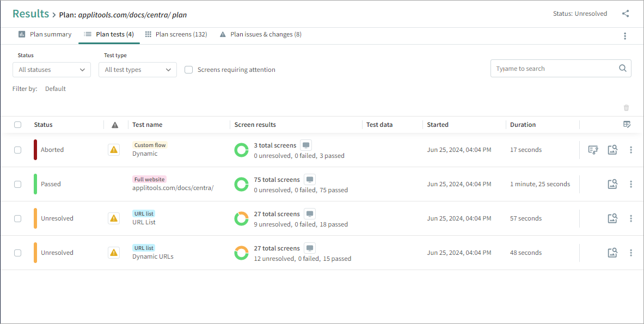
Task: Click the trash delete icon above the table
Action: (626, 108)
